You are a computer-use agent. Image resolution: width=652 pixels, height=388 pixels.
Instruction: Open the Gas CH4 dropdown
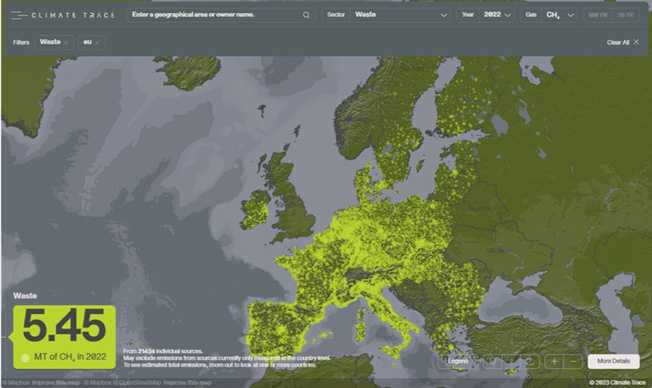pyautogui.click(x=548, y=15)
